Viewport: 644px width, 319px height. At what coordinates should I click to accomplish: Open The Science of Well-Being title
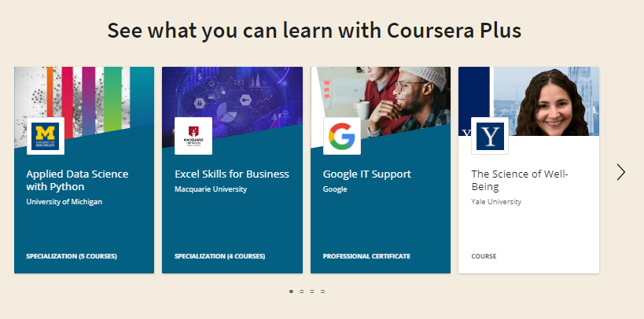click(518, 180)
